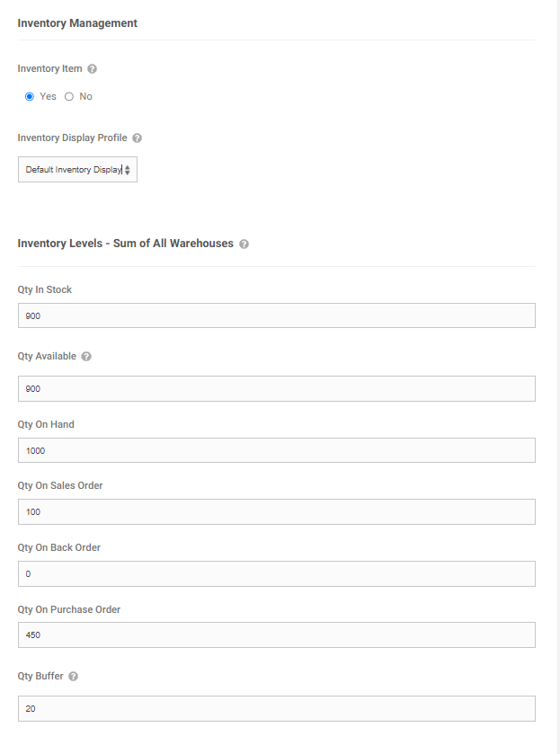Image resolution: width=560 pixels, height=754 pixels.
Task: Click into the Qty Available field
Action: pyautogui.click(x=277, y=388)
